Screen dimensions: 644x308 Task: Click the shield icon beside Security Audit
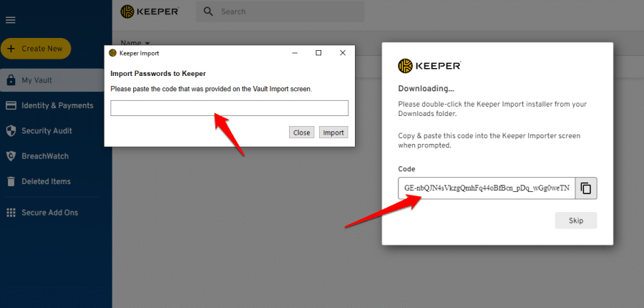(11, 131)
